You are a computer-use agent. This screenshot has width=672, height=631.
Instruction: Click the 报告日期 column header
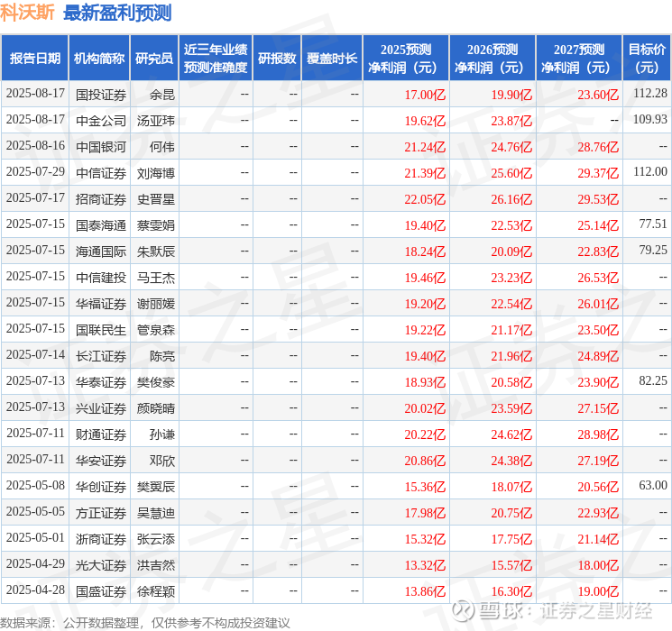(x=34, y=59)
